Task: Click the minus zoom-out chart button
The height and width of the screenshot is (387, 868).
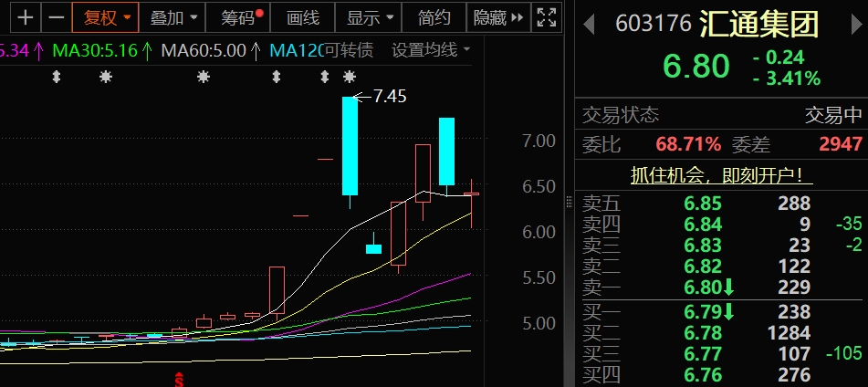Action: pos(57,16)
